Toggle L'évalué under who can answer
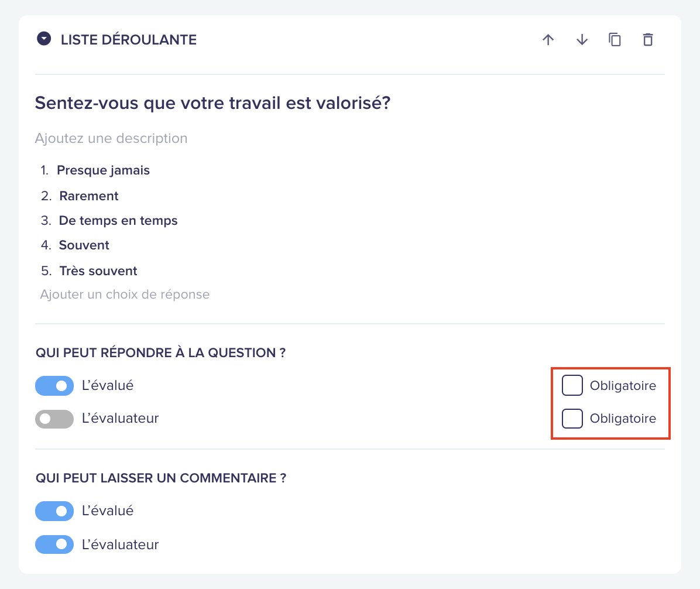Viewport: 700px width, 589px height. [54, 386]
